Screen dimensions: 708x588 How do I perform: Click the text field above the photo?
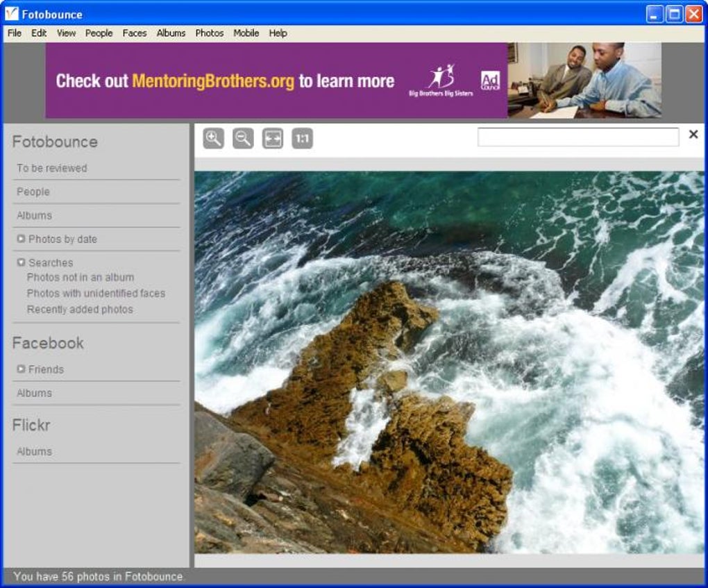click(x=578, y=137)
